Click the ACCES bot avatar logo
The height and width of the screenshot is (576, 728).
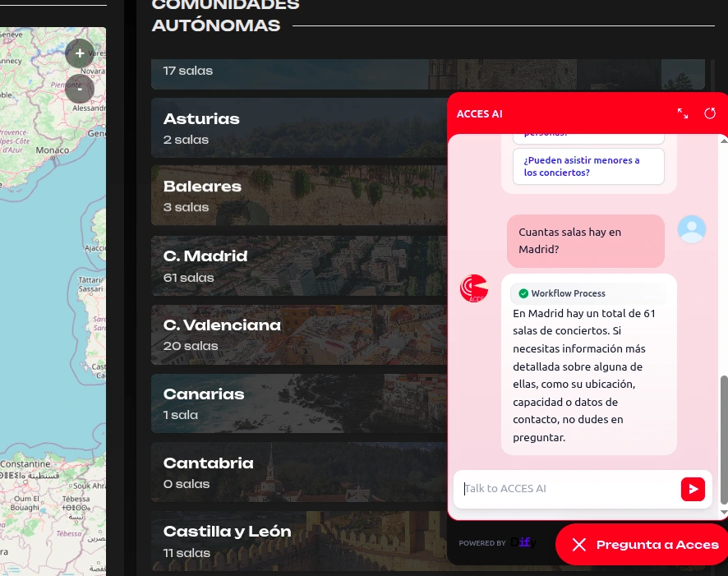point(474,288)
